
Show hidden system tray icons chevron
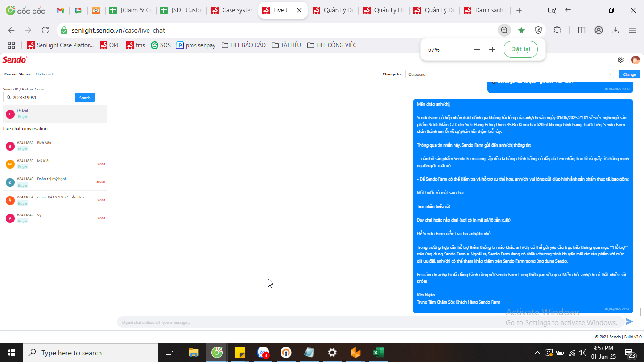(x=537, y=353)
